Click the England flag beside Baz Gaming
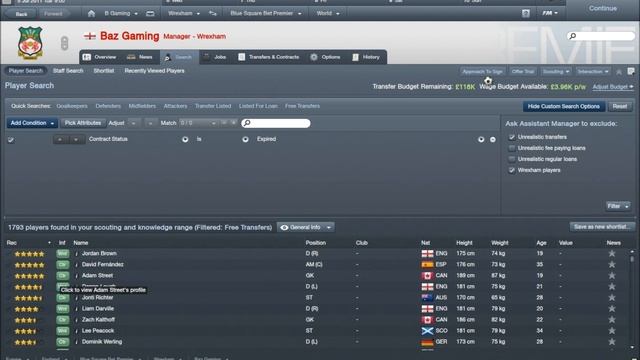This screenshot has width=640, height=360. (89, 36)
